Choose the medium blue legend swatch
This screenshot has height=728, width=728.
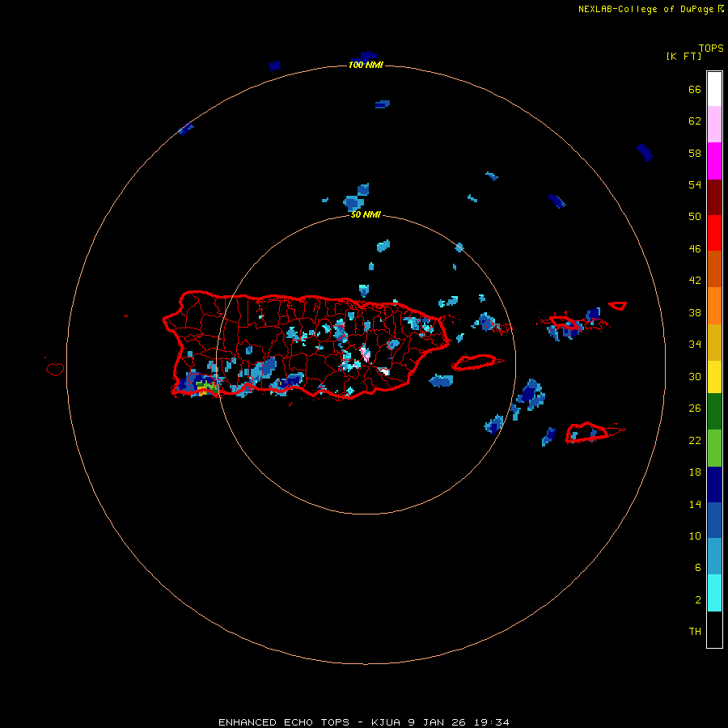tap(714, 520)
